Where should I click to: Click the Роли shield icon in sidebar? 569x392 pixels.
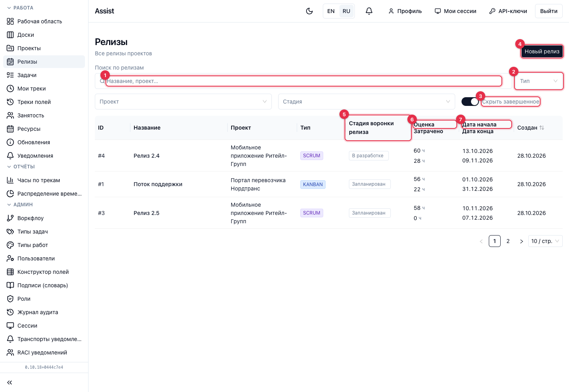pyautogui.click(x=10, y=299)
